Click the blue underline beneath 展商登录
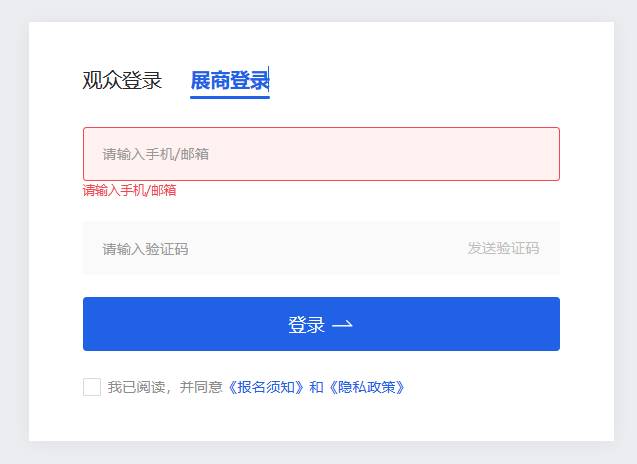The height and width of the screenshot is (464, 637). pos(230,97)
